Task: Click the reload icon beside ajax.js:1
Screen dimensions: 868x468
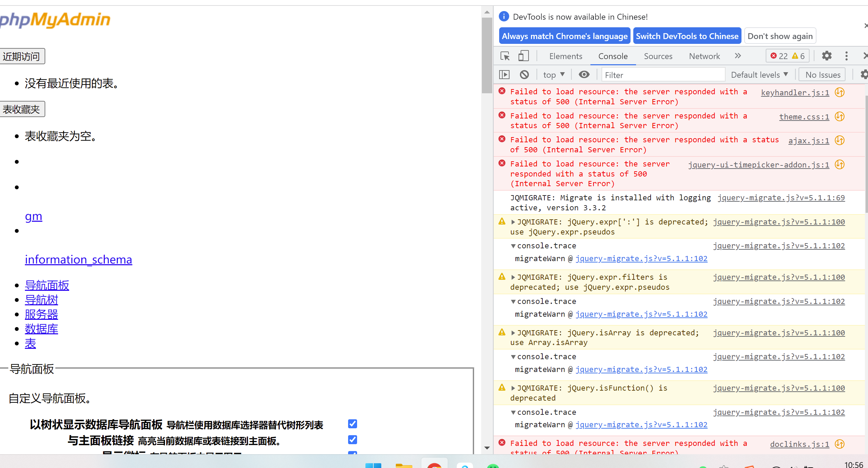Action: click(840, 140)
